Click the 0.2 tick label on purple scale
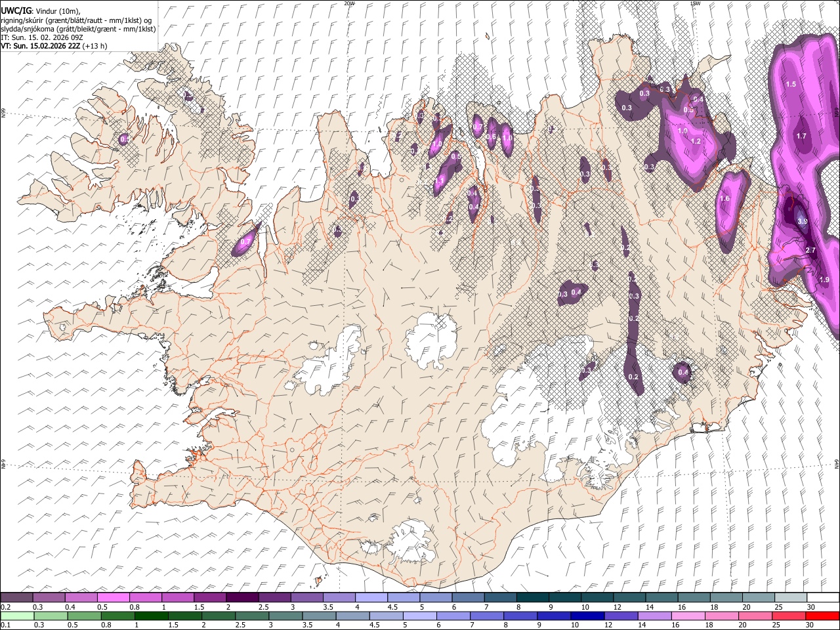This screenshot has width=840, height=630. point(5,607)
